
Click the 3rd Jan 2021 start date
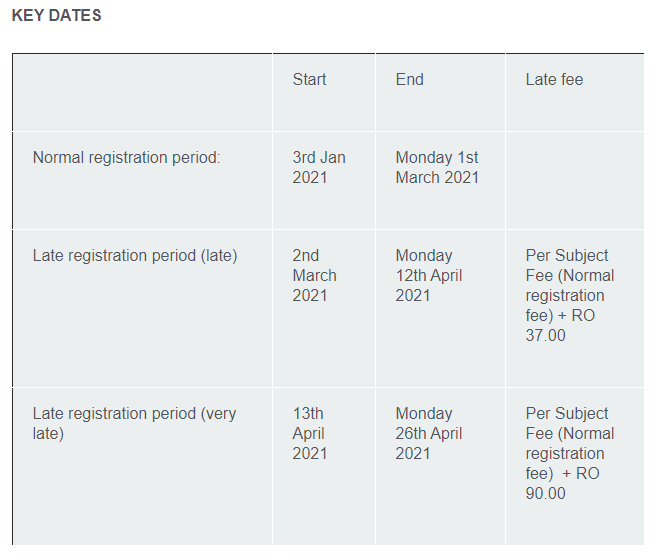point(318,167)
